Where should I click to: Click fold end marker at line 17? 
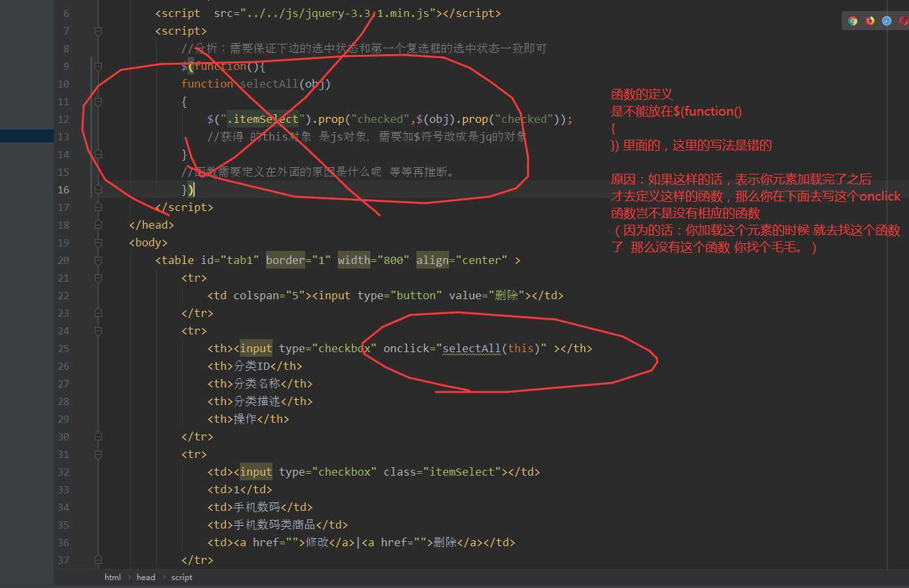(x=98, y=207)
